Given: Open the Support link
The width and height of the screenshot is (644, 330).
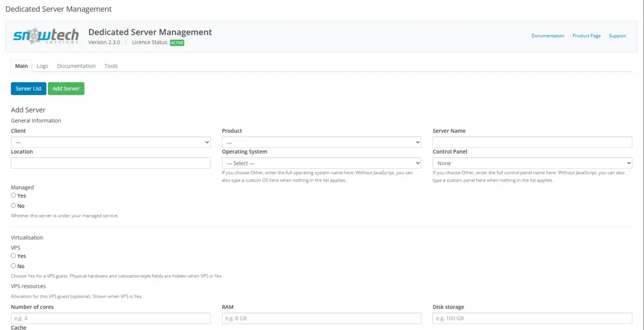Looking at the screenshot, I should (617, 36).
